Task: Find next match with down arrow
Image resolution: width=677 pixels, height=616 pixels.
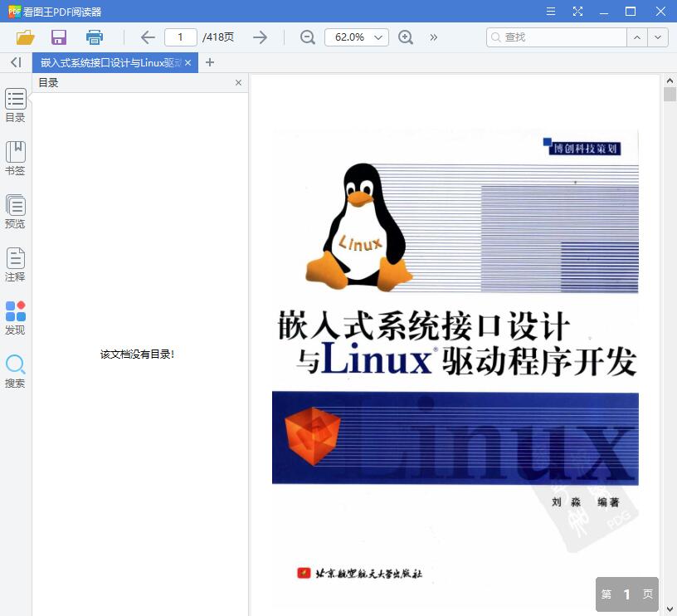Action: pyautogui.click(x=658, y=37)
